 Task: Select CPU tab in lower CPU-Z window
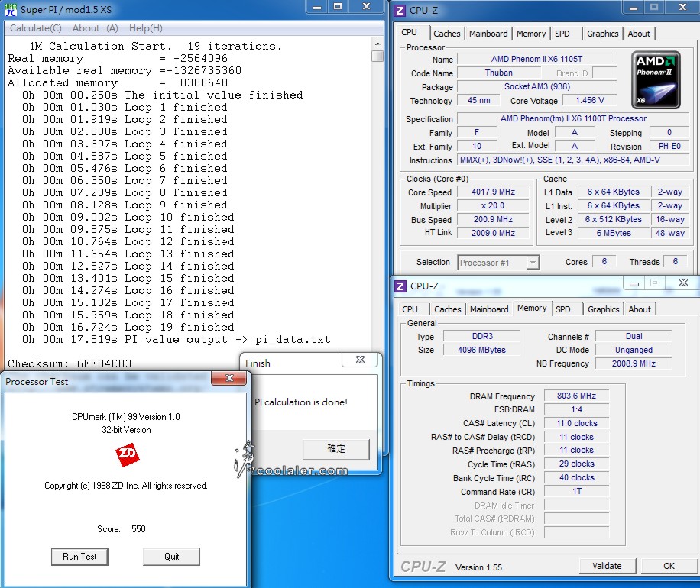[410, 309]
